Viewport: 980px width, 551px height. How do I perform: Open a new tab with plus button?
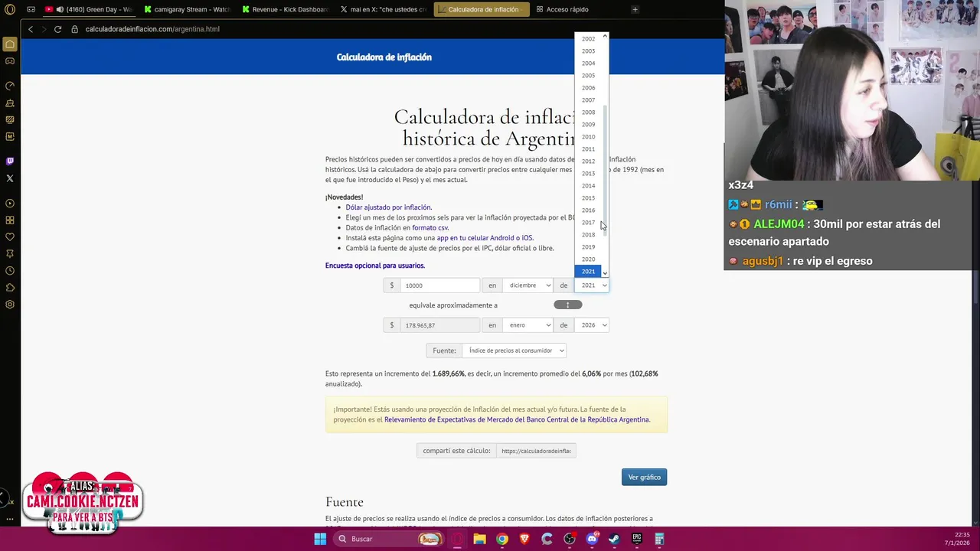pyautogui.click(x=635, y=9)
